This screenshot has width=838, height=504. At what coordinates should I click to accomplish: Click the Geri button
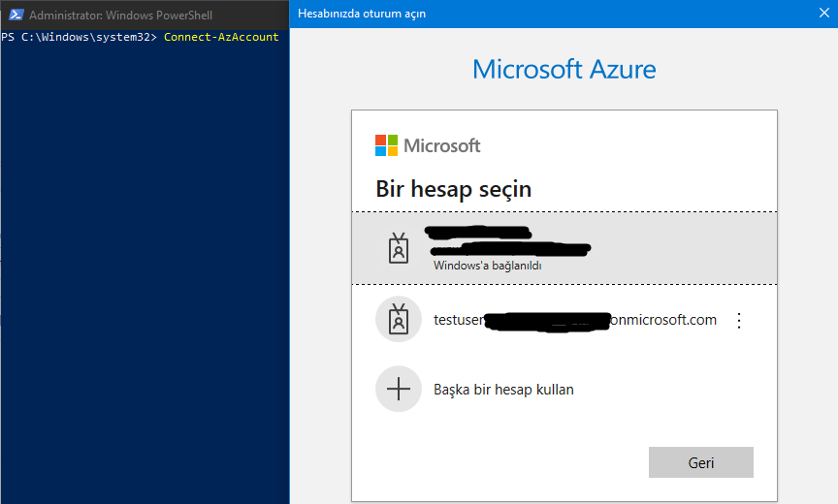click(700, 462)
